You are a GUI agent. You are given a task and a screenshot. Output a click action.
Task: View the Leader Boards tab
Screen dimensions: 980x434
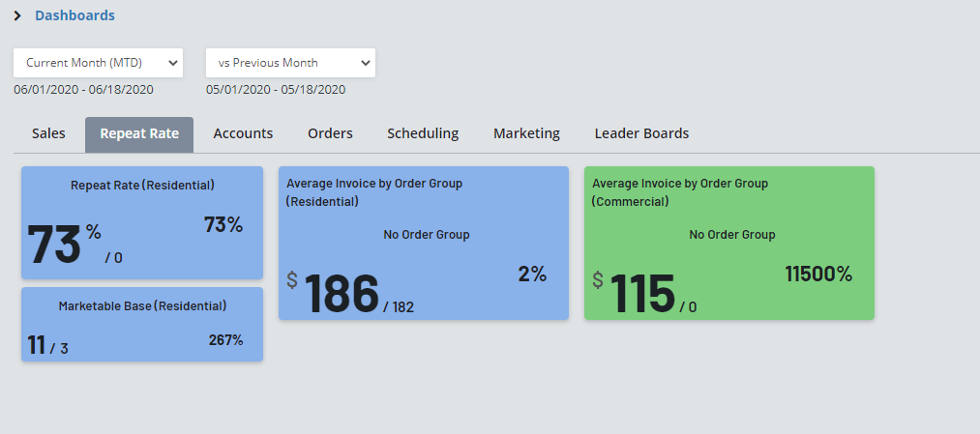click(x=641, y=134)
